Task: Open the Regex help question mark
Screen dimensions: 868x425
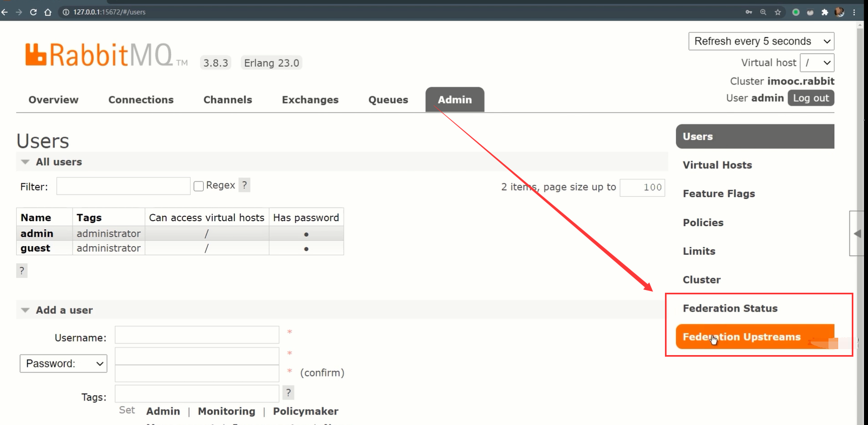Action: 245,185
